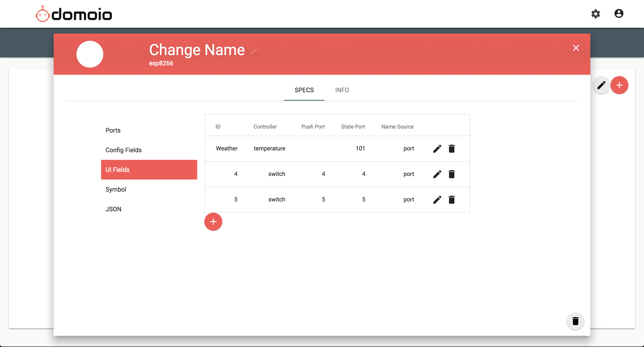Click the Change Name title
This screenshot has height=347, width=644.
[x=197, y=50]
